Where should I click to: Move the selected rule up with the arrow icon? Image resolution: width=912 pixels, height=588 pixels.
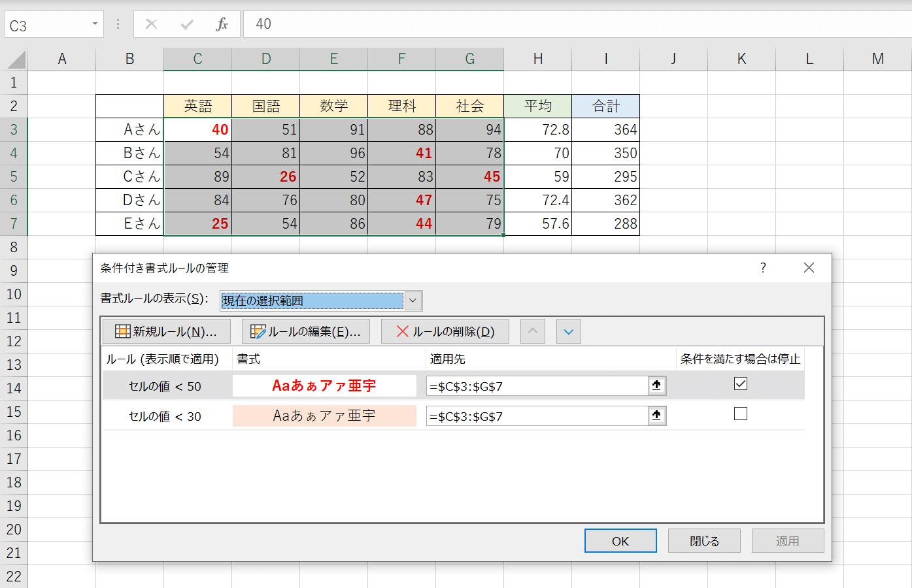532,331
